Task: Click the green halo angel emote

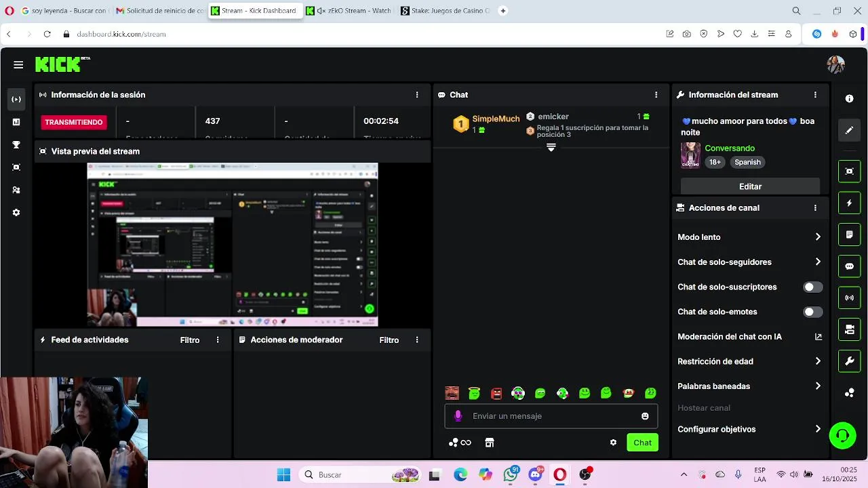Action: [x=474, y=393]
